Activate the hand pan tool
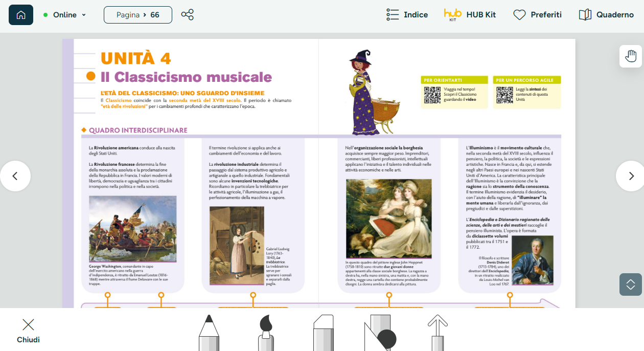The height and width of the screenshot is (351, 644). click(631, 56)
